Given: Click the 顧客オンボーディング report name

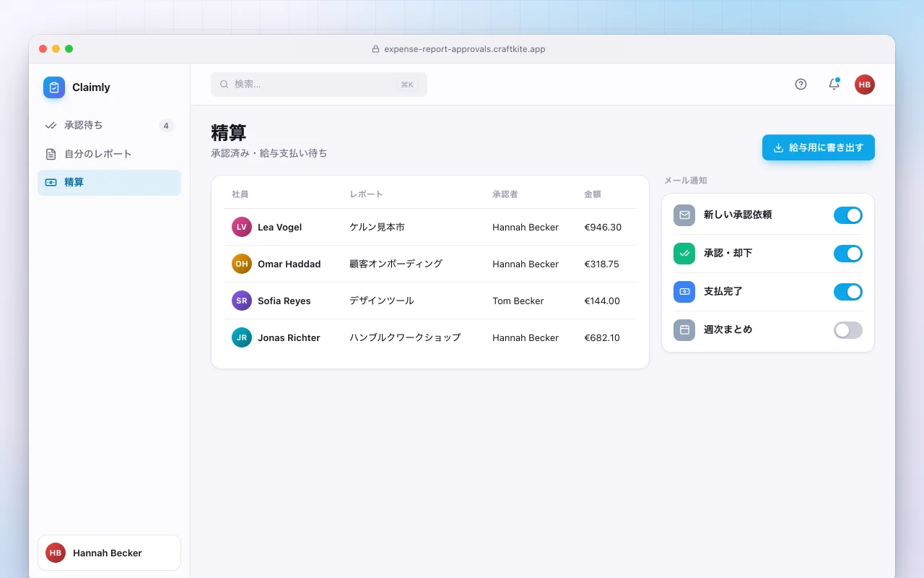Looking at the screenshot, I should tap(396, 264).
